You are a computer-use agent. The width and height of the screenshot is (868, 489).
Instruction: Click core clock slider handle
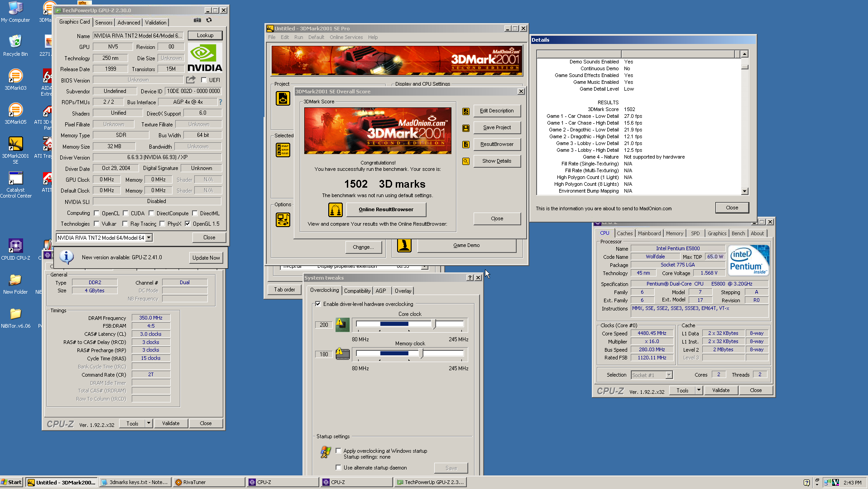pos(434,324)
